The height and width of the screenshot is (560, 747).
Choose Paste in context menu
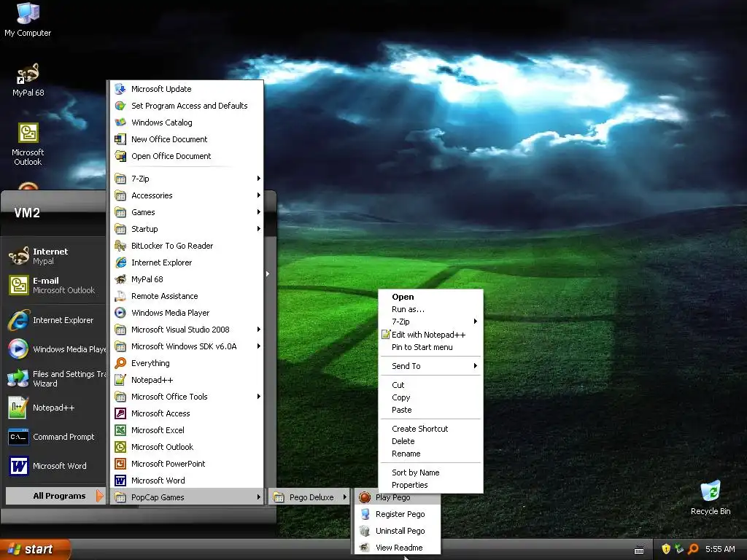click(x=430, y=410)
